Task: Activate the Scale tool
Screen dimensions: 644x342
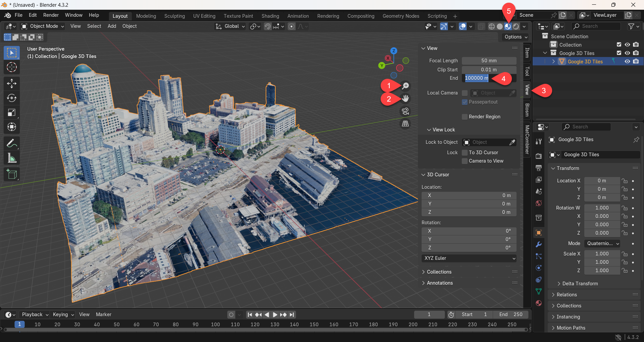Action: 12,112
